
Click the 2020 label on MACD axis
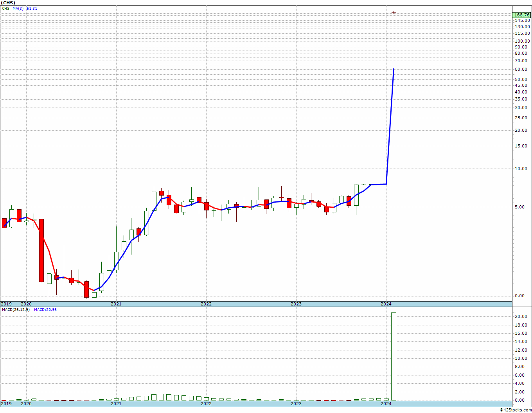[26, 403]
